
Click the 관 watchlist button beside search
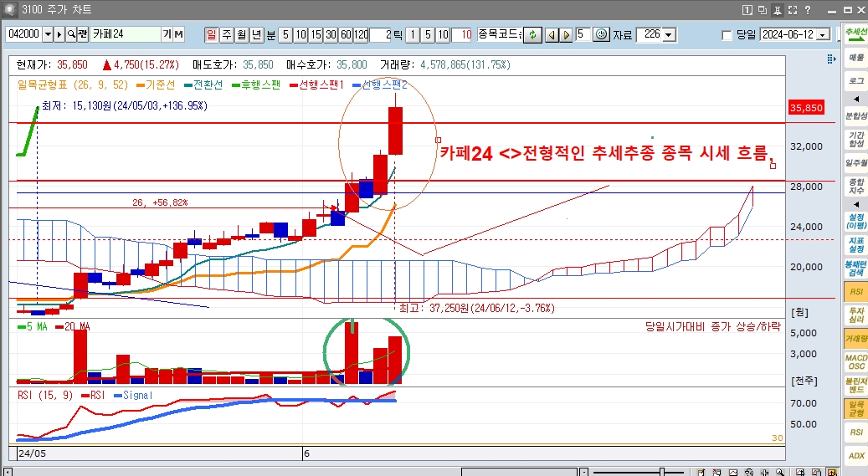[x=83, y=34]
